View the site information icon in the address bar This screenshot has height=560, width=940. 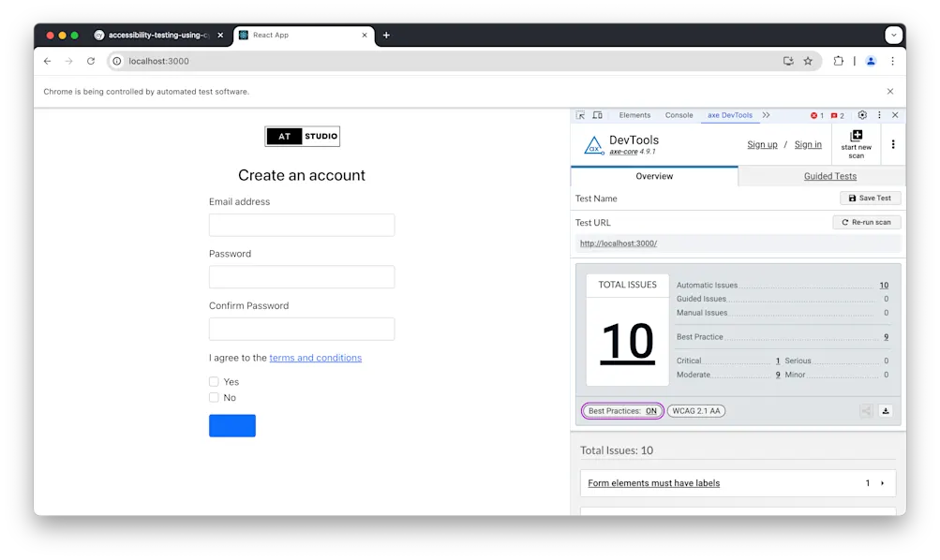[117, 61]
